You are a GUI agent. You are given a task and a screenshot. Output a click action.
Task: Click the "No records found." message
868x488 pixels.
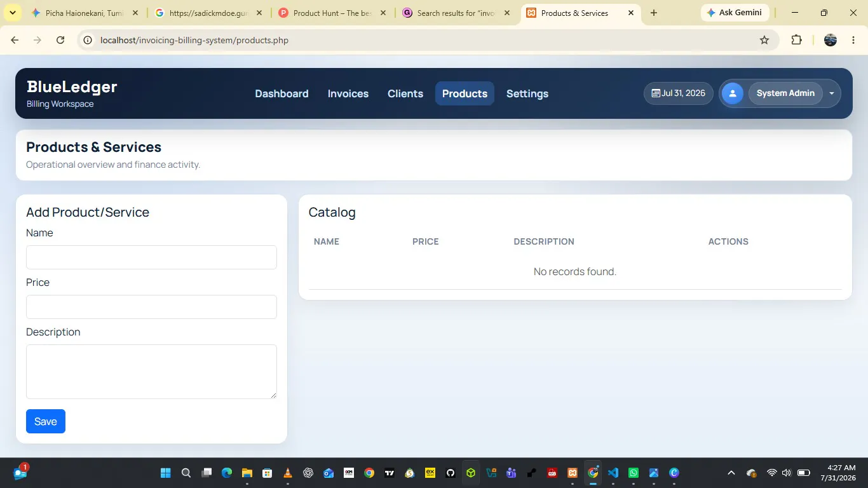[x=575, y=271]
